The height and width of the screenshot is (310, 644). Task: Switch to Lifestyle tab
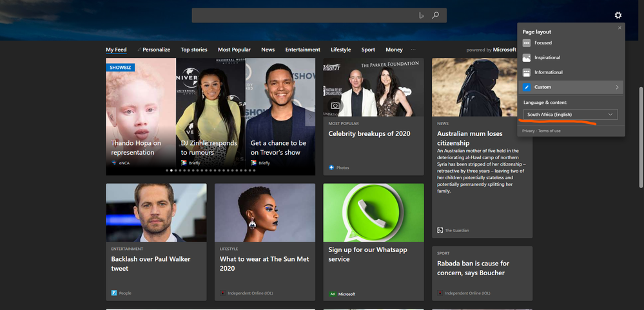click(x=341, y=50)
